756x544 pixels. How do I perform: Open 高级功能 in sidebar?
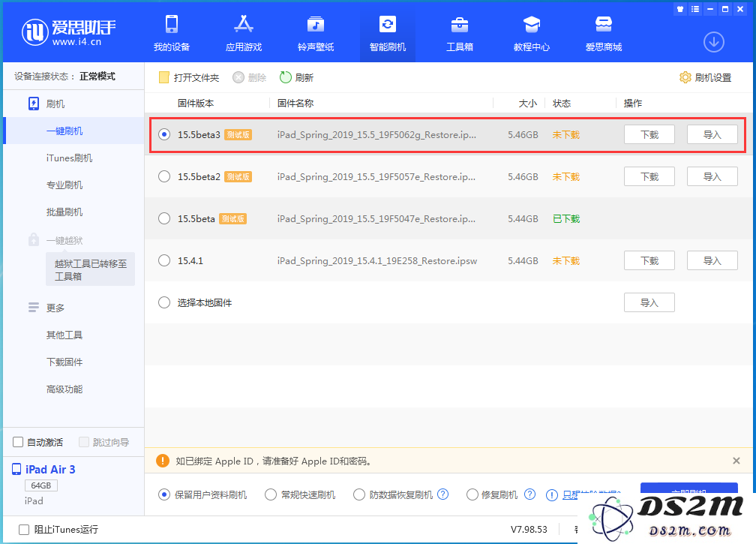tap(64, 389)
